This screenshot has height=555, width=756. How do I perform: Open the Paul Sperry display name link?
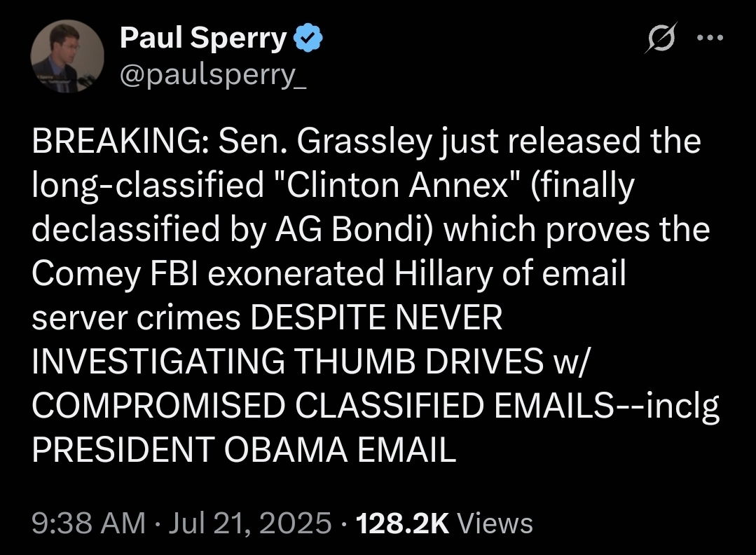click(x=204, y=39)
